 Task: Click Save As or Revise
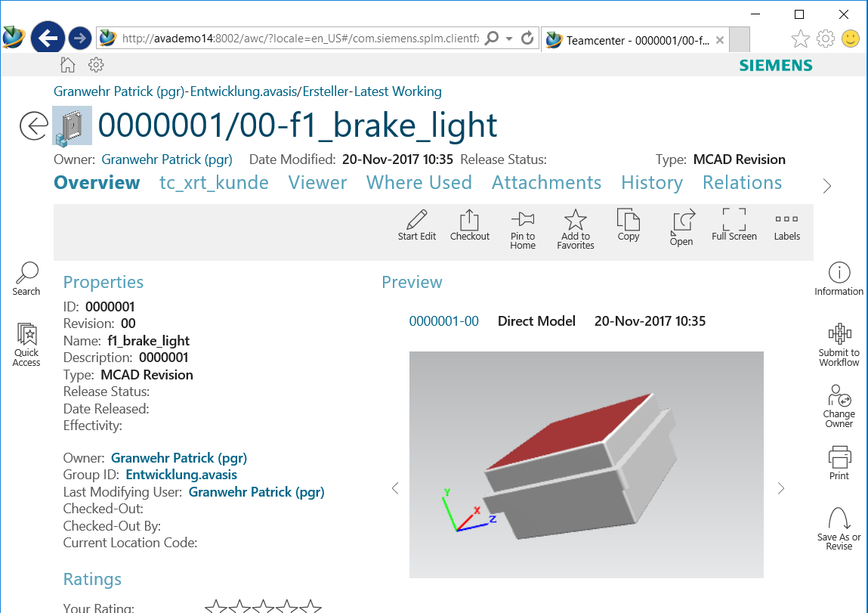839,520
